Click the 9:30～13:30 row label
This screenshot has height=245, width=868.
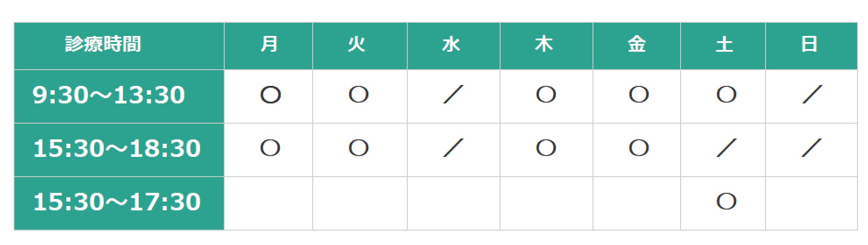tap(109, 95)
